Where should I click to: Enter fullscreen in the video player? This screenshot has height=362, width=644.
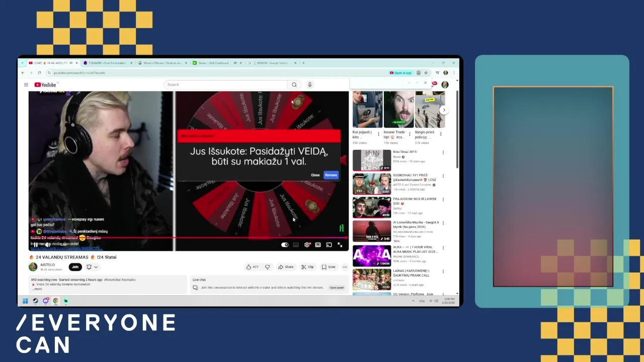tap(340, 245)
